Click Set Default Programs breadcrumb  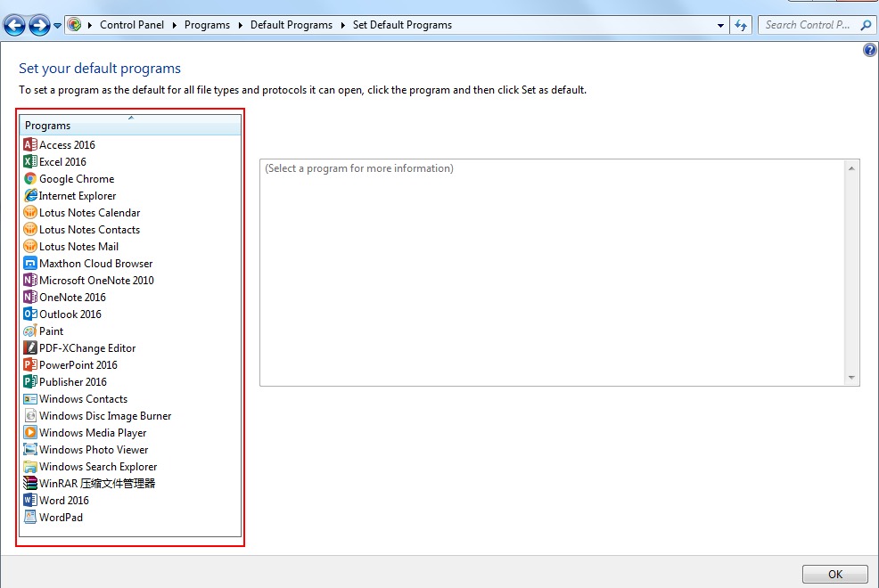(402, 25)
